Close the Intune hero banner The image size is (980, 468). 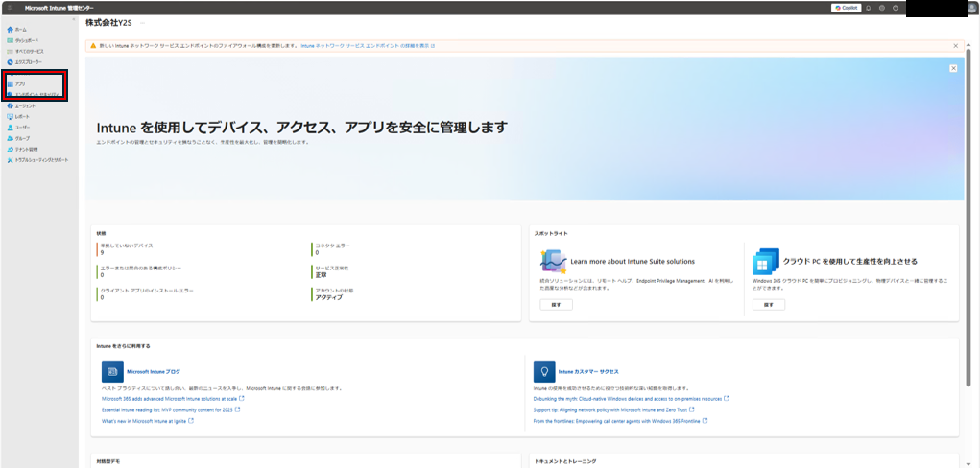[x=953, y=68]
